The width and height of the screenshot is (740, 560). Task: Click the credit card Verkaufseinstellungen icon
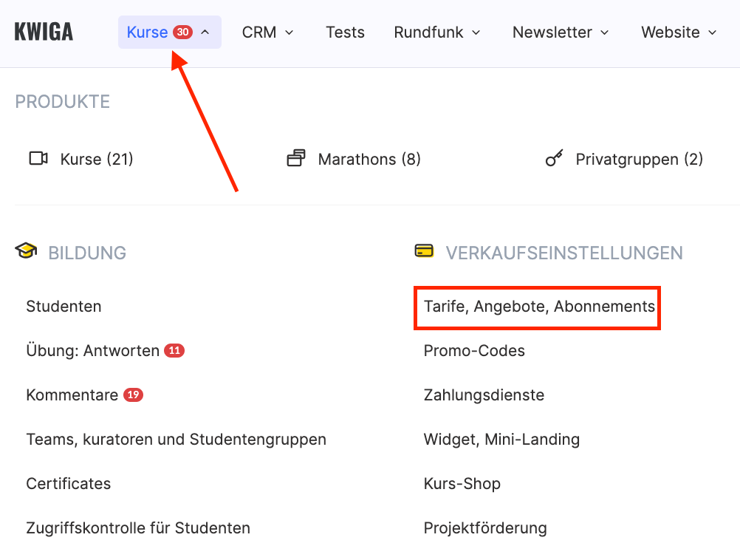coord(424,252)
